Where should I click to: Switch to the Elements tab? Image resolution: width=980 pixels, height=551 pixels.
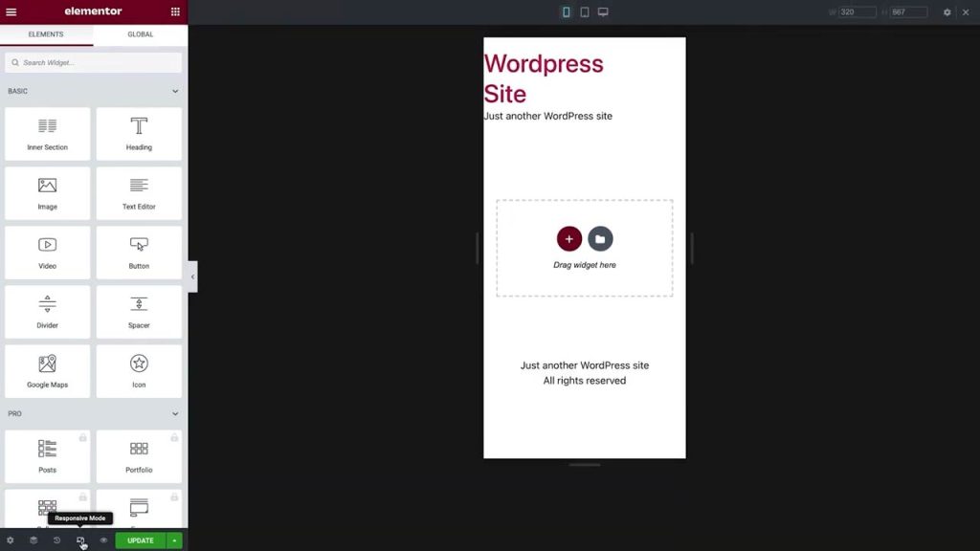tap(46, 34)
